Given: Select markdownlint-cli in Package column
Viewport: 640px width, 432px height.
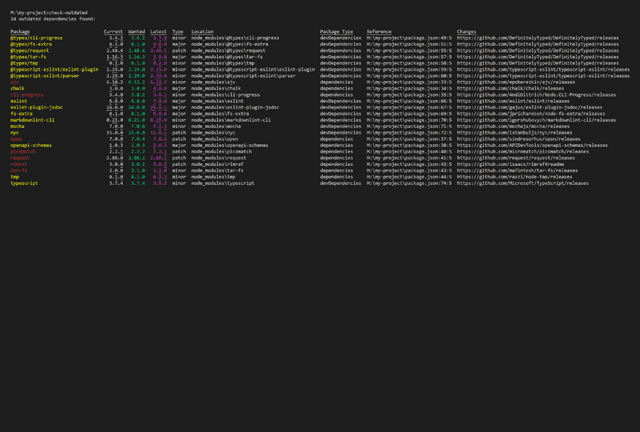Looking at the screenshot, I should [x=32, y=120].
